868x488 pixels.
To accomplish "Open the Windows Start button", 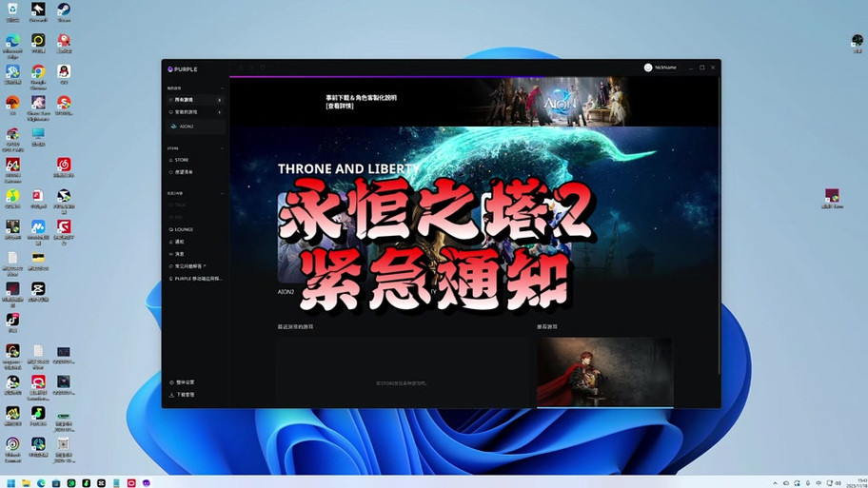I will (x=10, y=483).
